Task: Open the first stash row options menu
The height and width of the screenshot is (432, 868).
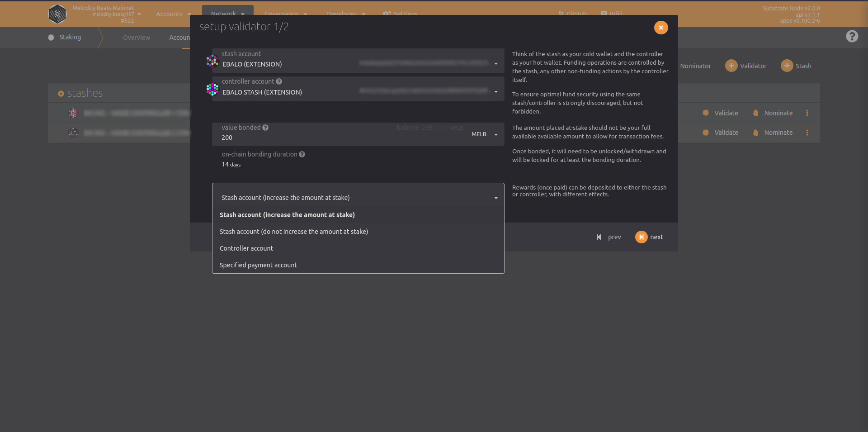Action: click(x=807, y=113)
